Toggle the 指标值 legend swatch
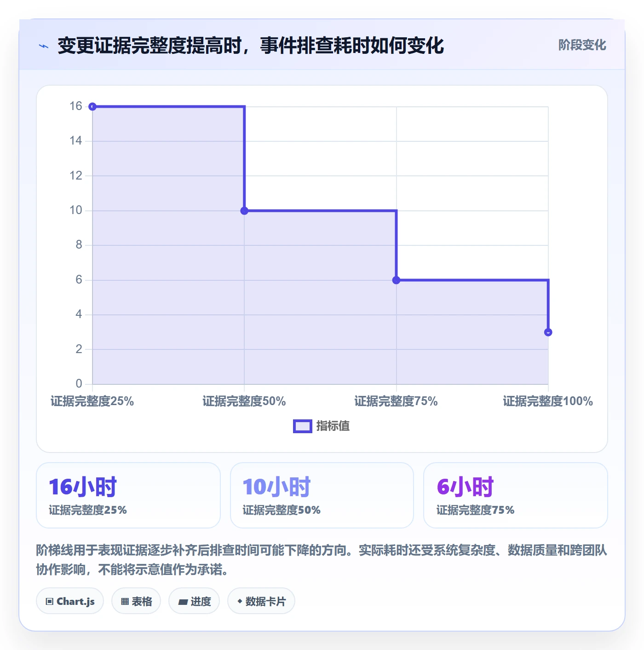 tap(303, 426)
